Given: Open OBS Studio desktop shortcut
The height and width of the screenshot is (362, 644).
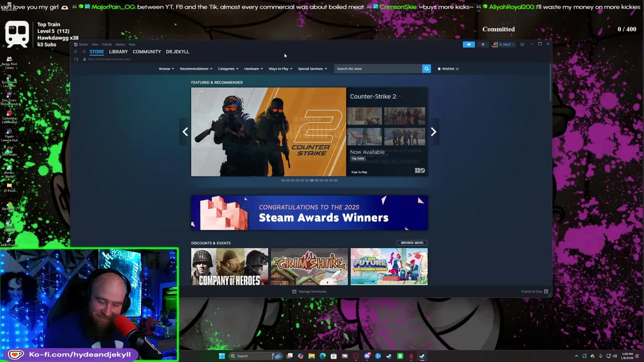Looking at the screenshot, I should (9, 151).
